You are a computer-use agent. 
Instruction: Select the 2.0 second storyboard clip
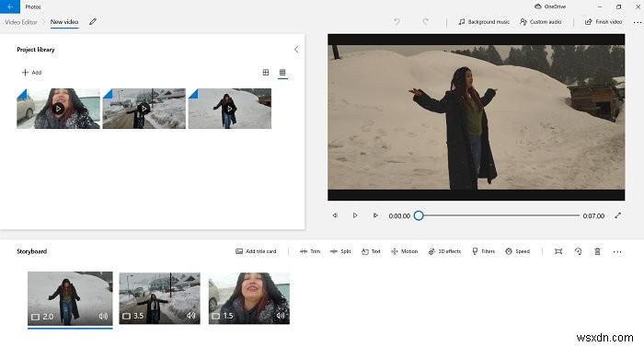tap(70, 298)
